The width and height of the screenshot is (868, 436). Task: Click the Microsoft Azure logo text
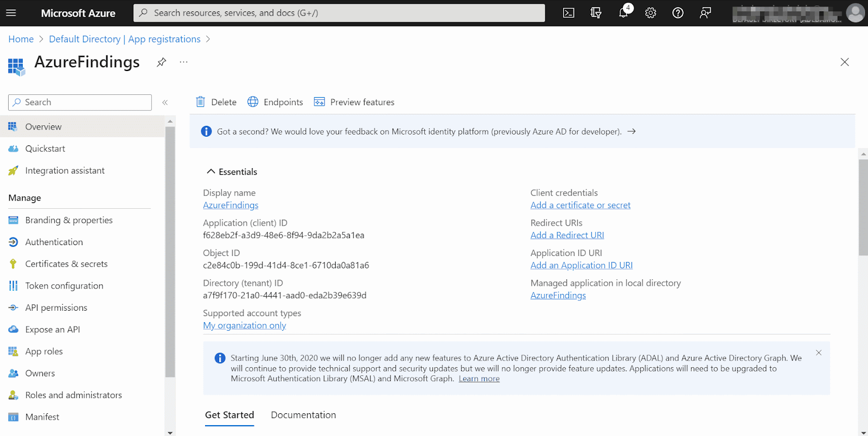[78, 13]
